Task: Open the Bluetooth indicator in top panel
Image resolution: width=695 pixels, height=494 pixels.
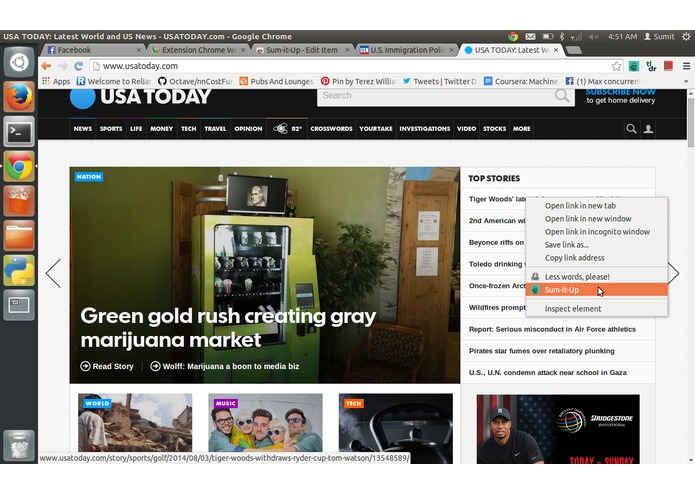Action: [562, 36]
